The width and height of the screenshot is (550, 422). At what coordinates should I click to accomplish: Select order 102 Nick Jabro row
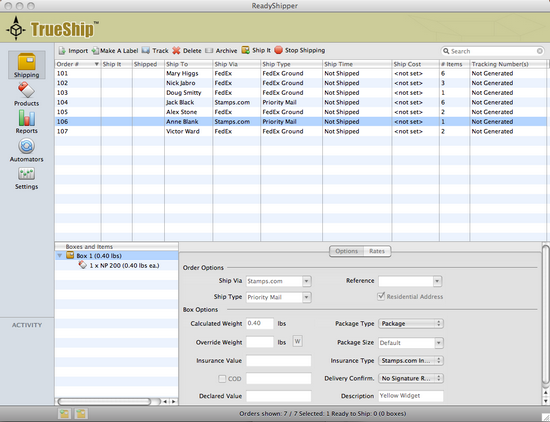pos(301,83)
